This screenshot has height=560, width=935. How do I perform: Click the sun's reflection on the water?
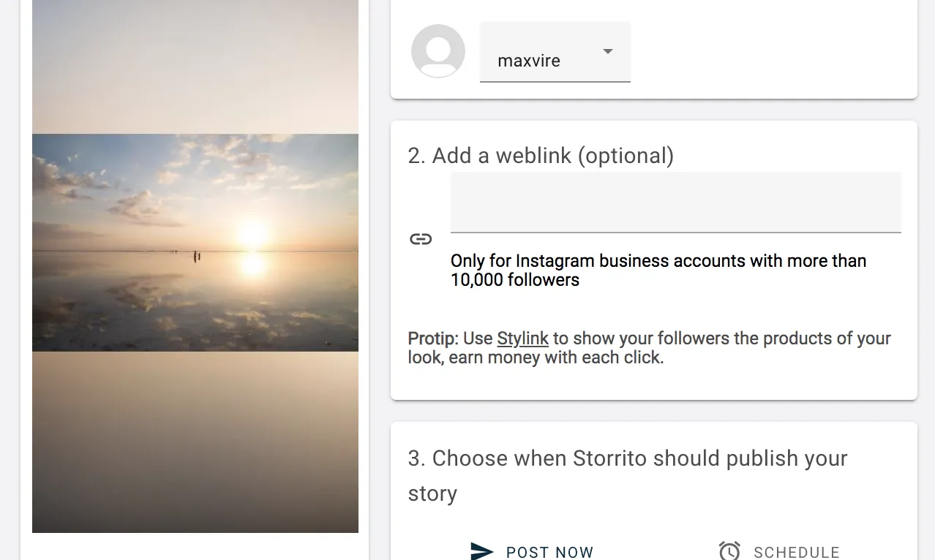tap(253, 265)
